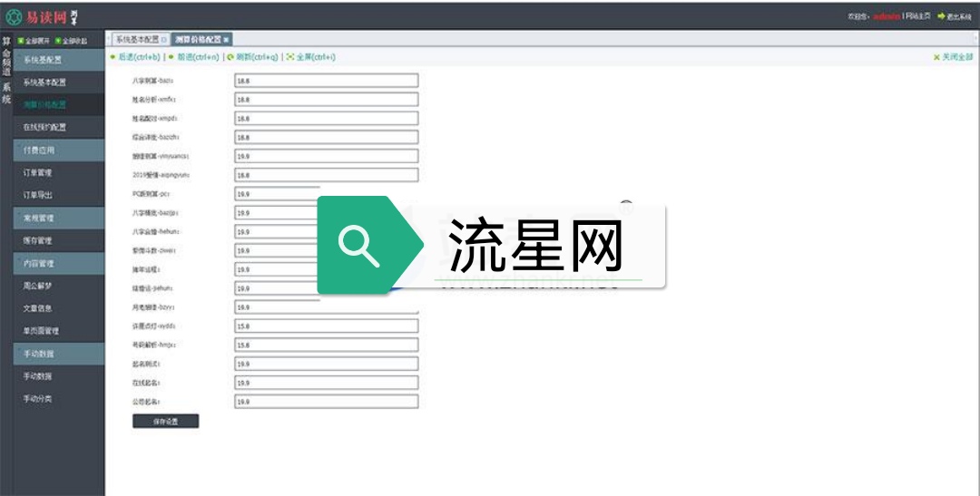Open the 手动数据 sub-item above 手动分类
This screenshot has height=496, width=980.
click(x=59, y=376)
